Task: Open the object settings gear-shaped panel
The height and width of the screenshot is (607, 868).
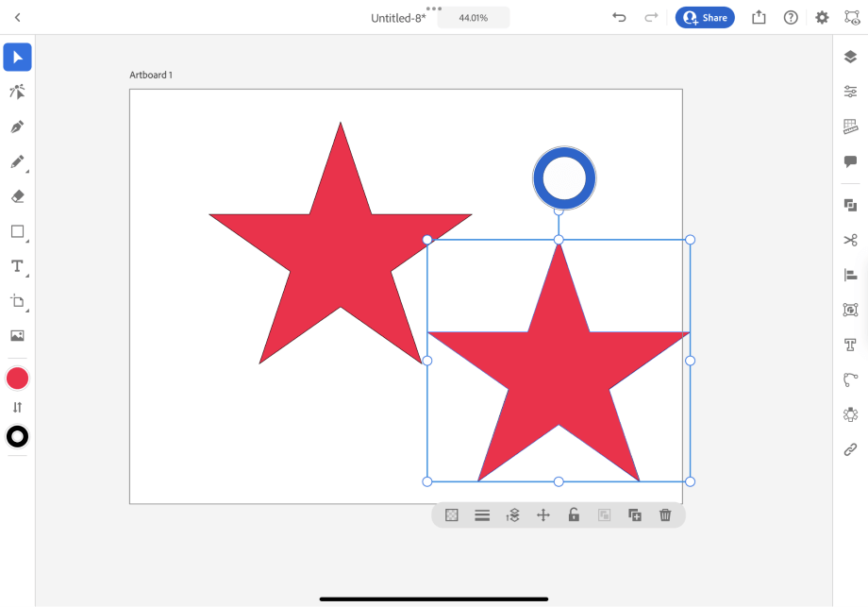Action: pos(850,414)
